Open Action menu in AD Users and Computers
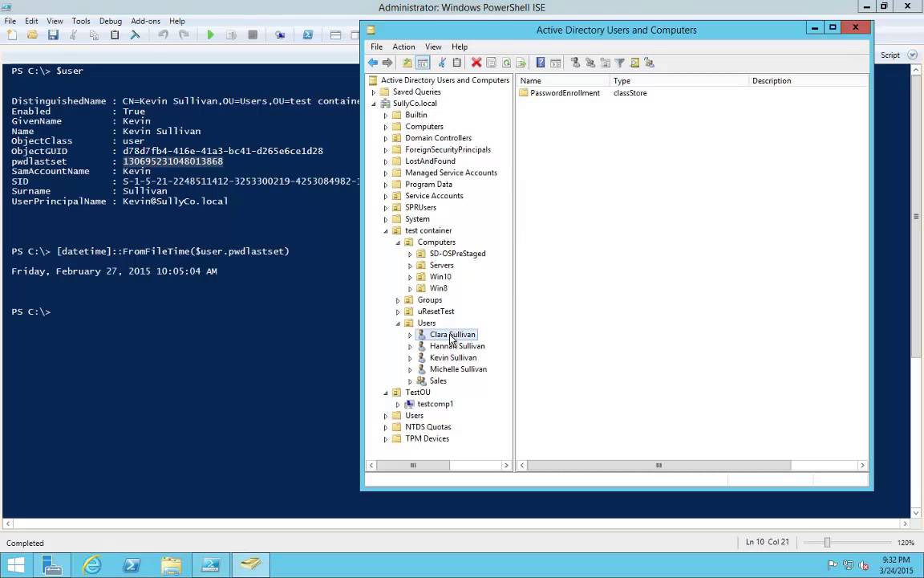This screenshot has height=578, width=924. coord(403,47)
